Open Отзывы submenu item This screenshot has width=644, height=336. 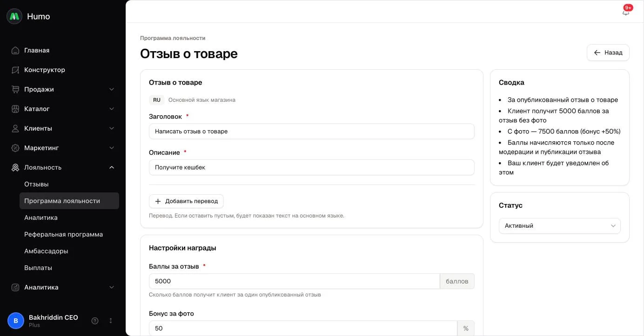[x=69, y=184]
